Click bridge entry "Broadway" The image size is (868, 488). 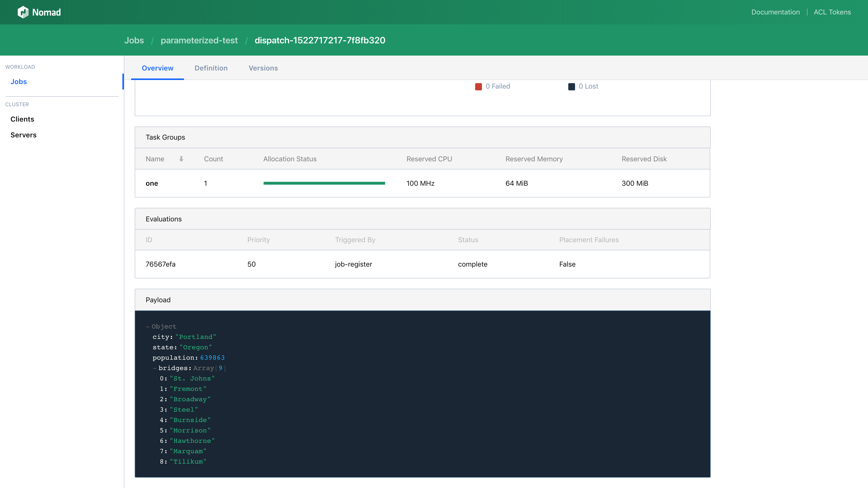(x=190, y=399)
